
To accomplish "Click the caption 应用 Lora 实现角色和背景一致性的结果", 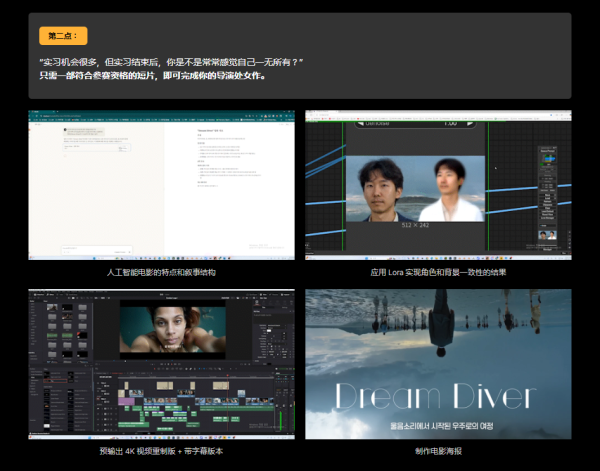I will pos(438,272).
